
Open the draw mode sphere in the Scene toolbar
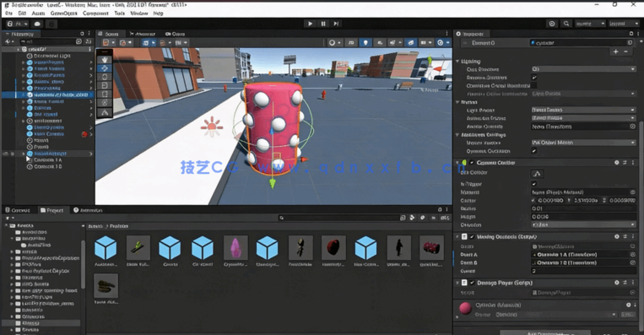pyautogui.click(x=334, y=43)
